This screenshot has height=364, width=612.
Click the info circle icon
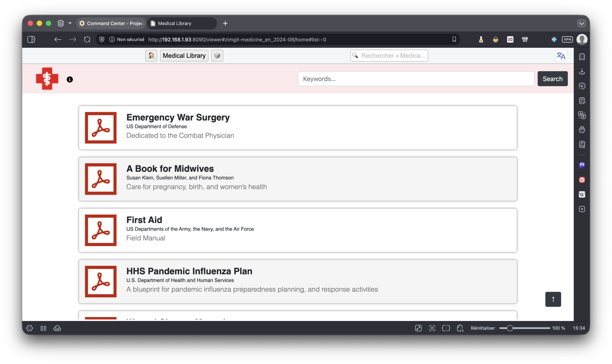coord(70,79)
